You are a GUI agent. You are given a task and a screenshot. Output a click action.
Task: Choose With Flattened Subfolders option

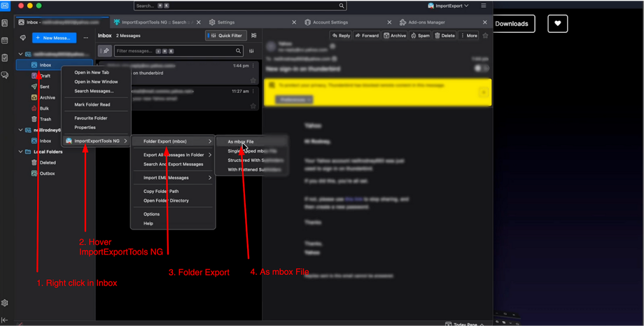(251, 169)
